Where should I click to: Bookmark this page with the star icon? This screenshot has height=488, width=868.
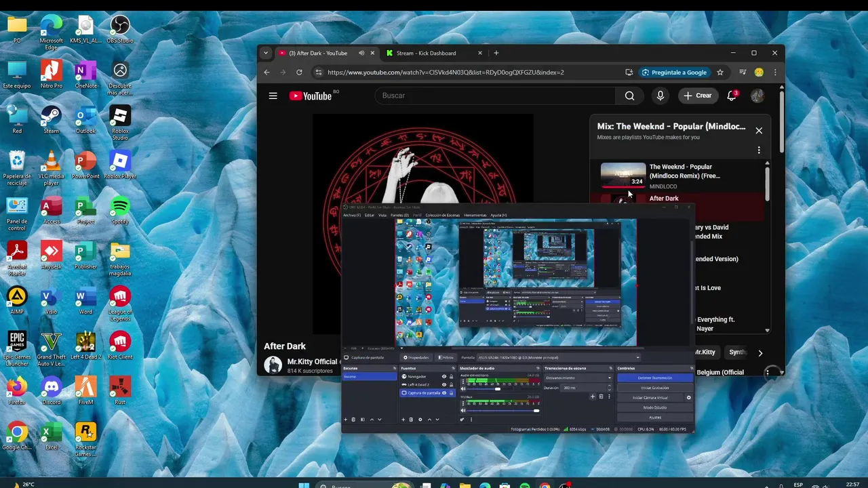point(720,73)
